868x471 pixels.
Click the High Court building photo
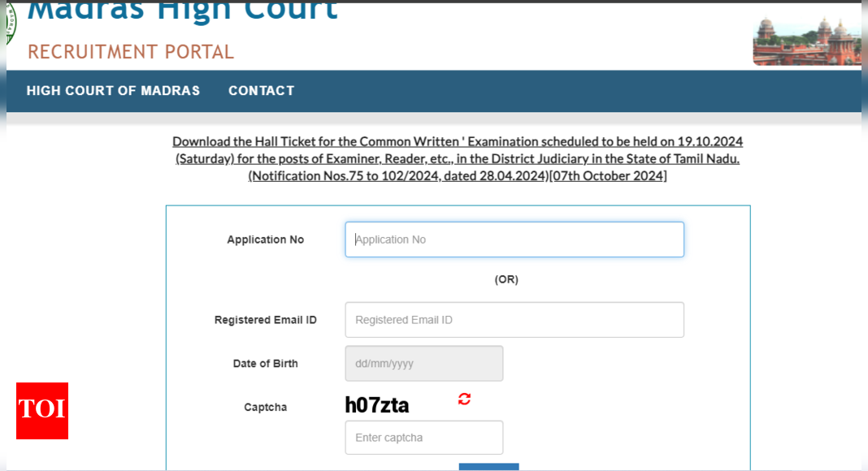(x=807, y=39)
